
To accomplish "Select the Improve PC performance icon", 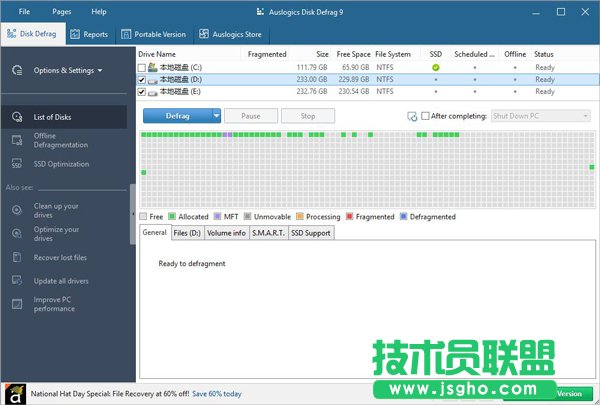I will pyautogui.click(x=16, y=303).
